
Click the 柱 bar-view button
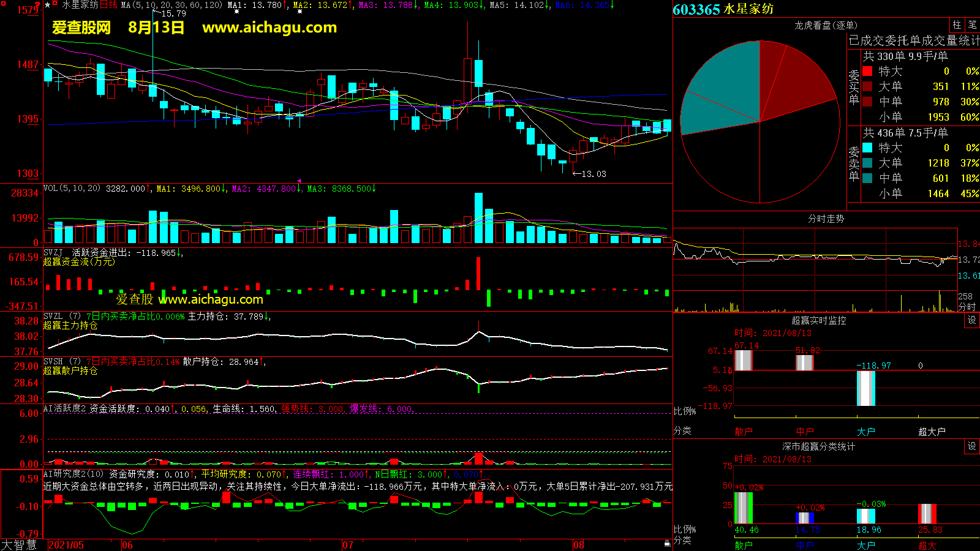click(x=957, y=25)
